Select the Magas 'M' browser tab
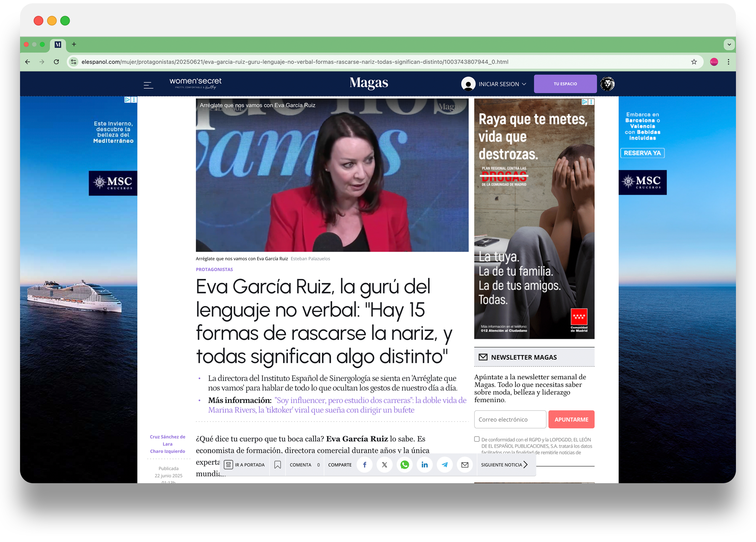The width and height of the screenshot is (756, 542). click(x=58, y=45)
